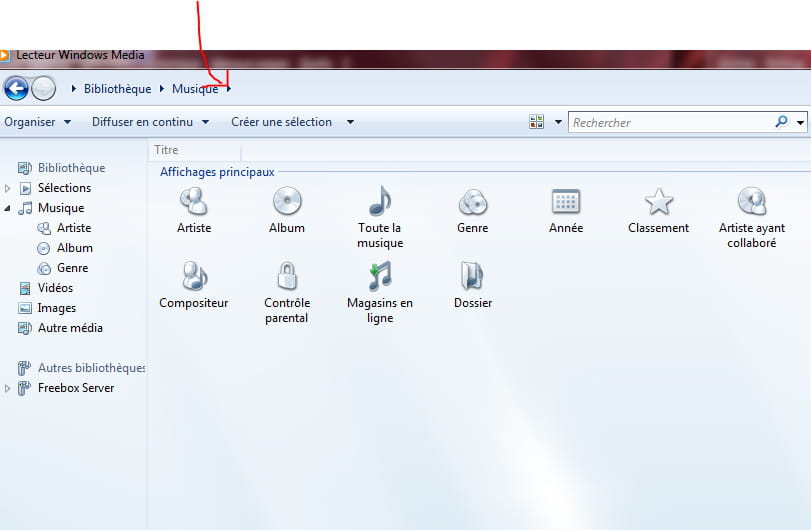
Task: Click arrow between Bibliothèque and Musique
Action: (161, 89)
